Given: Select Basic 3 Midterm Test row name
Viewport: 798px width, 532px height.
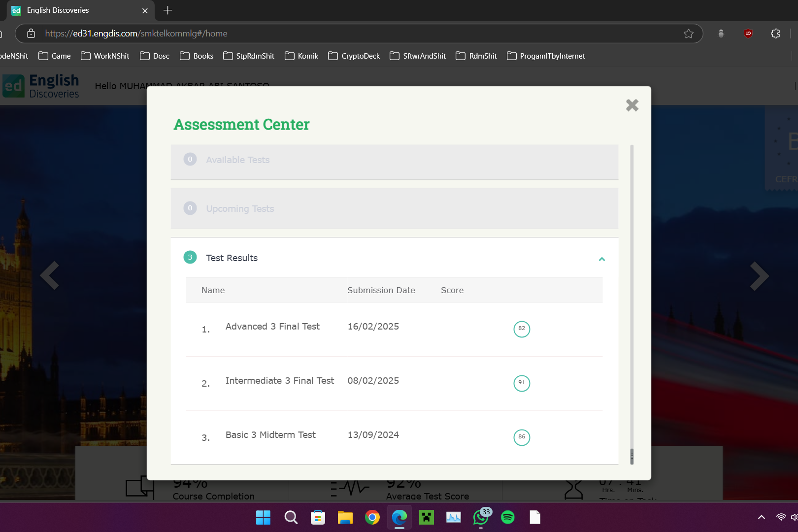Looking at the screenshot, I should (x=270, y=435).
